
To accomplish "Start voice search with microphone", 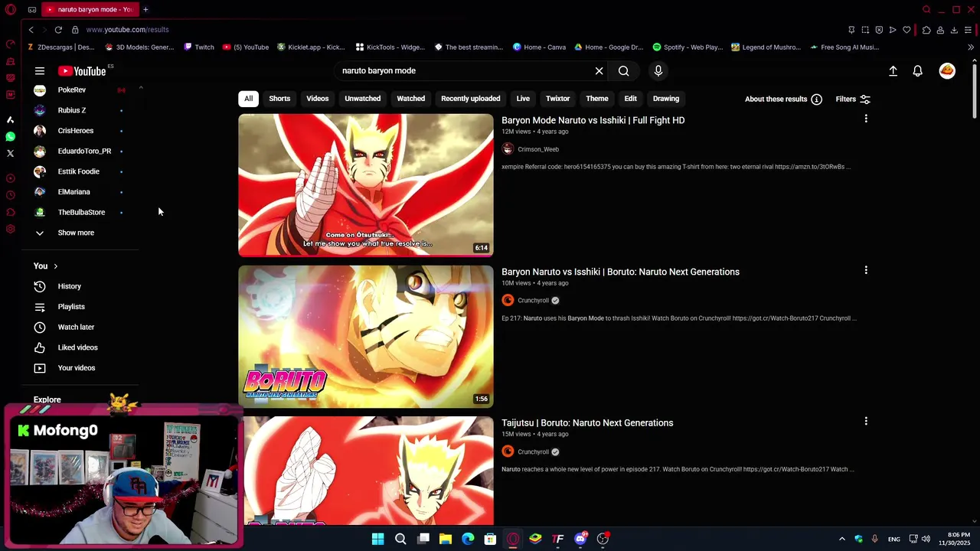I will coord(658,71).
